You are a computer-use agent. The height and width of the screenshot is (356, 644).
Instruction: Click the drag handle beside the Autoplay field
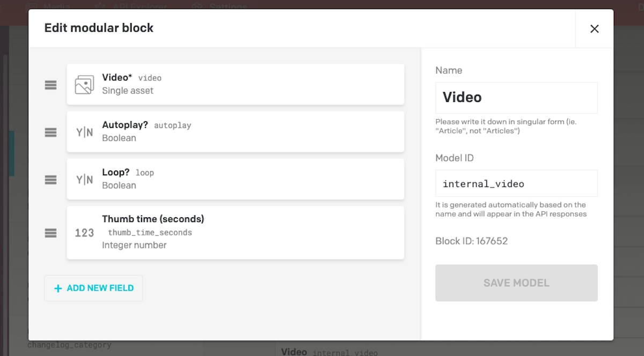coord(50,132)
